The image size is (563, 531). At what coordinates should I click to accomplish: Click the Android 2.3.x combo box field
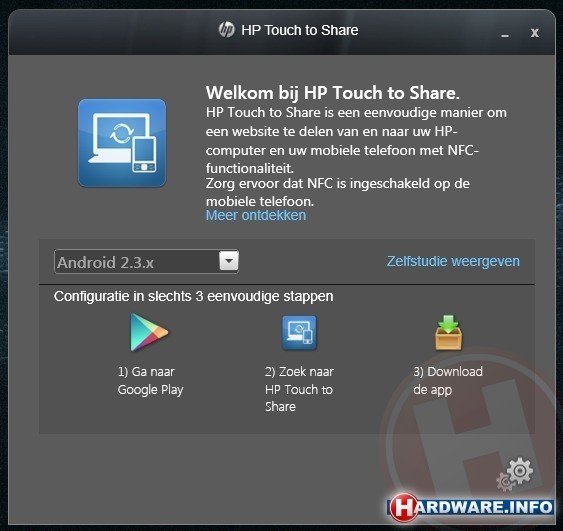click(146, 261)
